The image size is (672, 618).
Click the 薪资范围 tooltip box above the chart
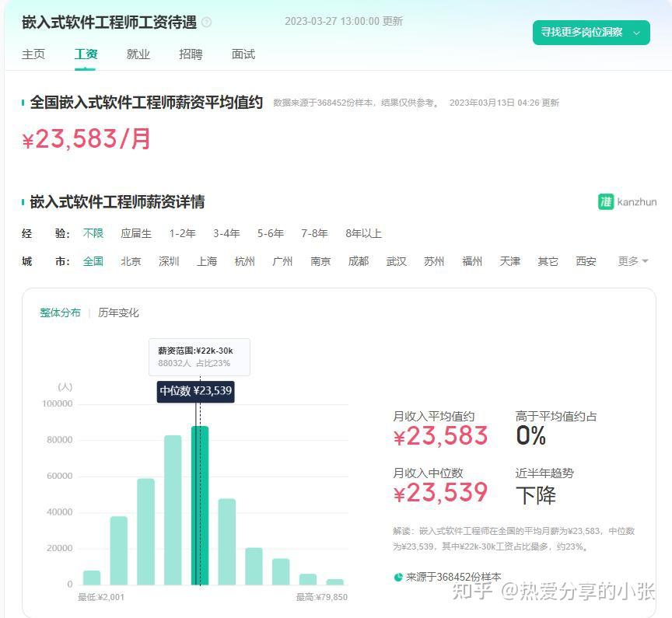(x=199, y=356)
